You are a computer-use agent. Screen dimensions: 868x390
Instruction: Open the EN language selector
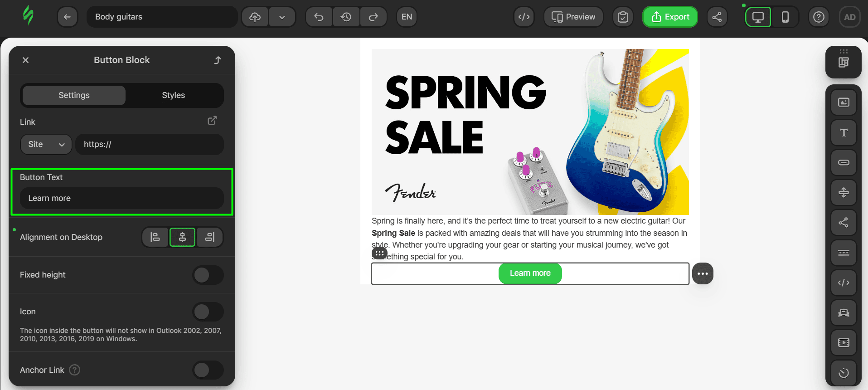(x=407, y=17)
